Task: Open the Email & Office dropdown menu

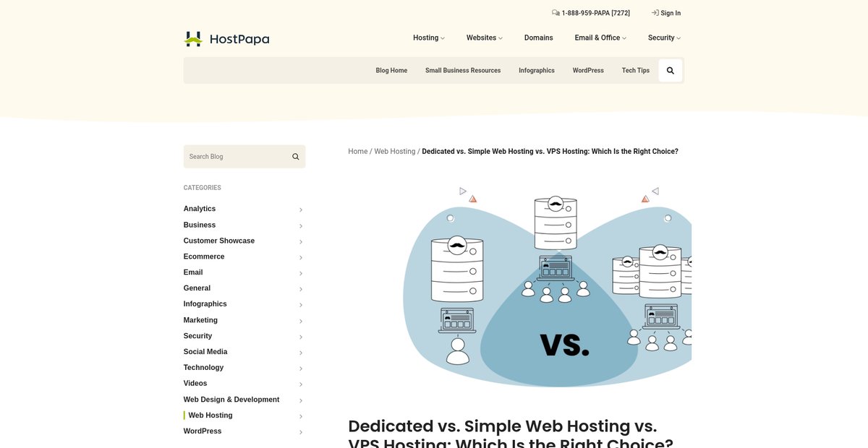Action: 600,38
